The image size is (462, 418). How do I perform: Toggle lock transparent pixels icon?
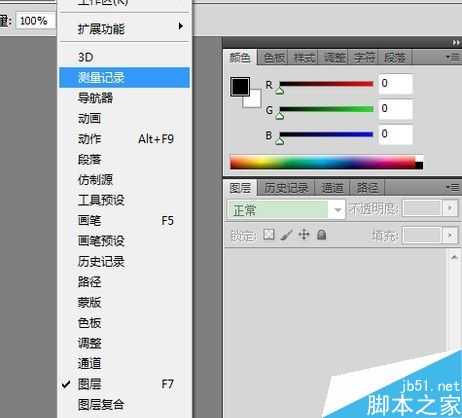(268, 235)
